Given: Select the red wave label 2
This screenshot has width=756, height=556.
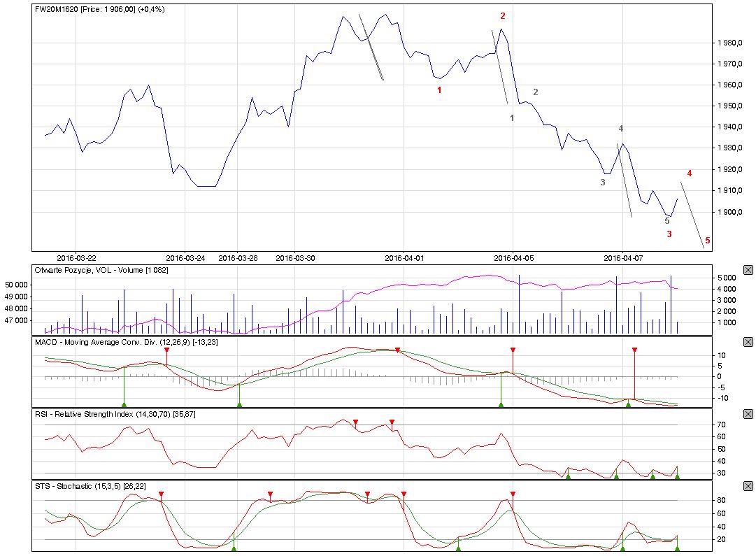Looking at the screenshot, I should tap(503, 16).
